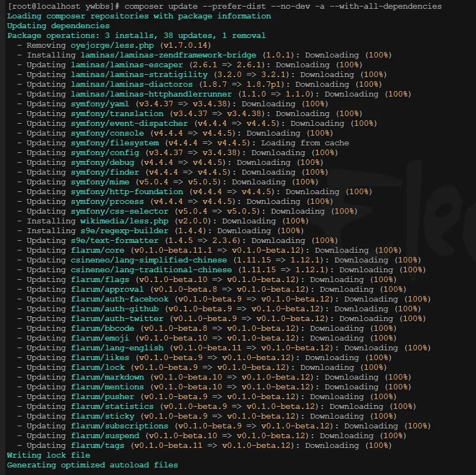Click 'csineneo/lang-traditional-chinese' package name
The image size is (476, 475).
coord(151,269)
